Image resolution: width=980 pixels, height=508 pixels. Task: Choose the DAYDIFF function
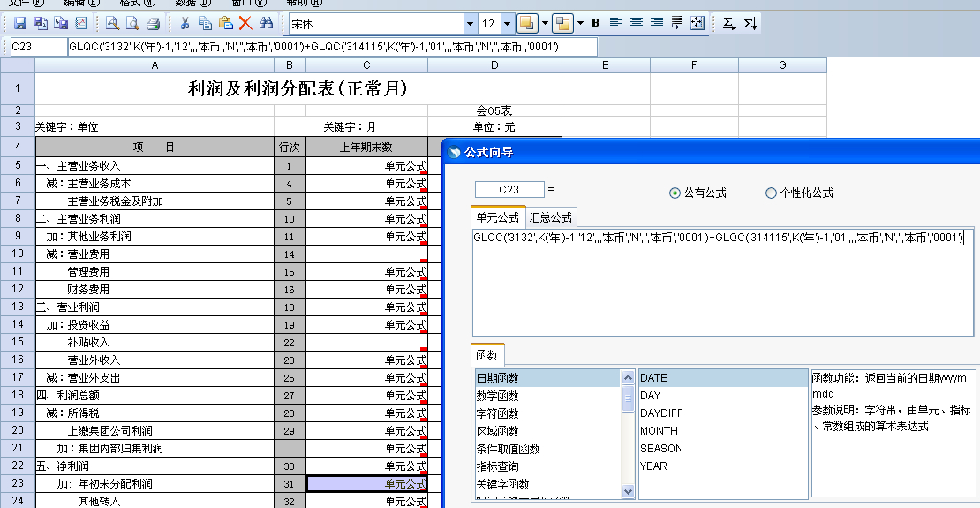point(723,413)
